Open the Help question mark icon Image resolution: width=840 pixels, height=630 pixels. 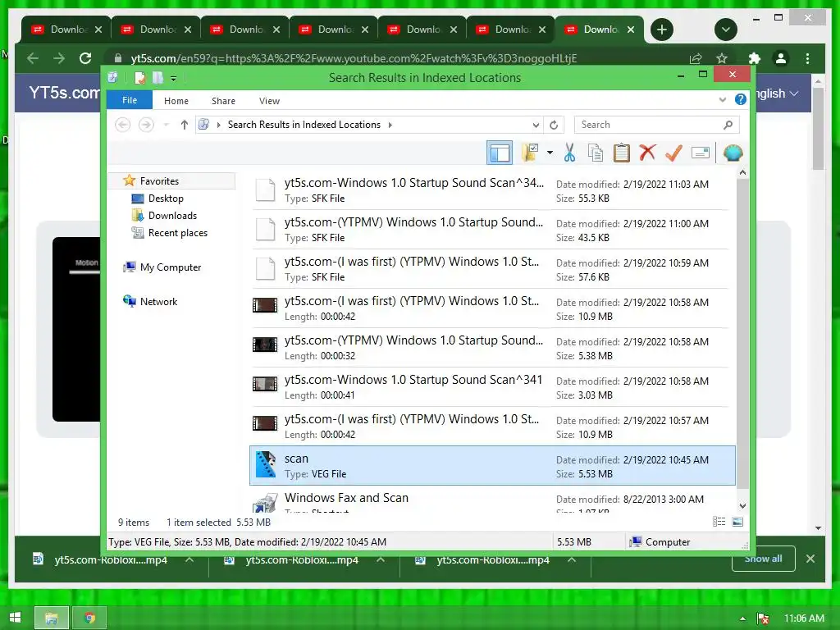pyautogui.click(x=741, y=99)
